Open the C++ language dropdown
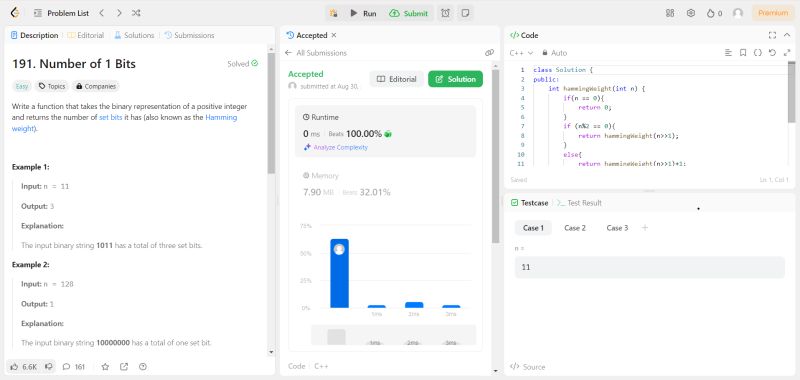Image resolution: width=800 pixels, height=380 pixels. tap(521, 53)
